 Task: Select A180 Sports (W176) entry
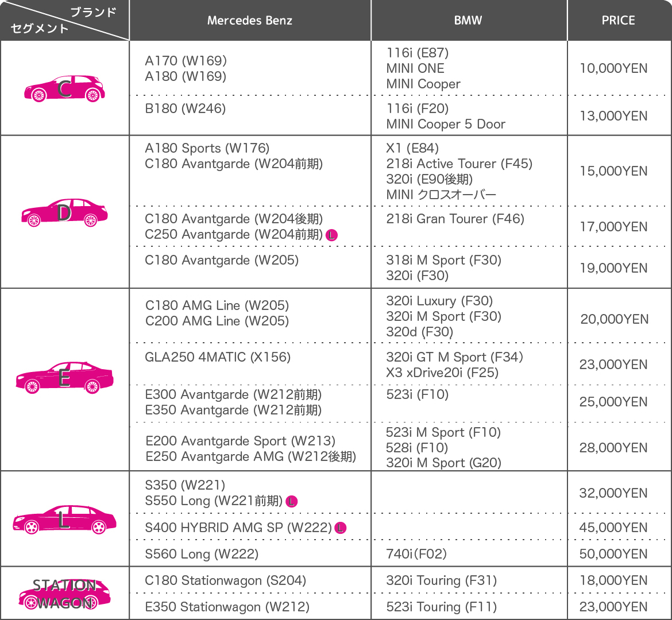pos(207,148)
